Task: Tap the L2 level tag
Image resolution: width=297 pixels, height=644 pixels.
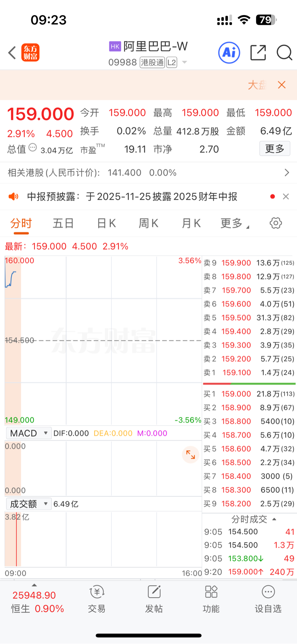Action: [x=172, y=62]
